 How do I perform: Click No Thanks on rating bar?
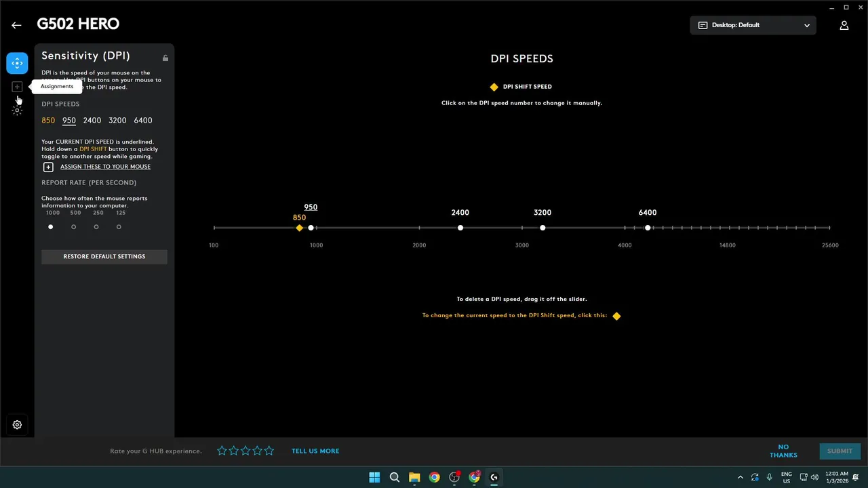(x=783, y=451)
